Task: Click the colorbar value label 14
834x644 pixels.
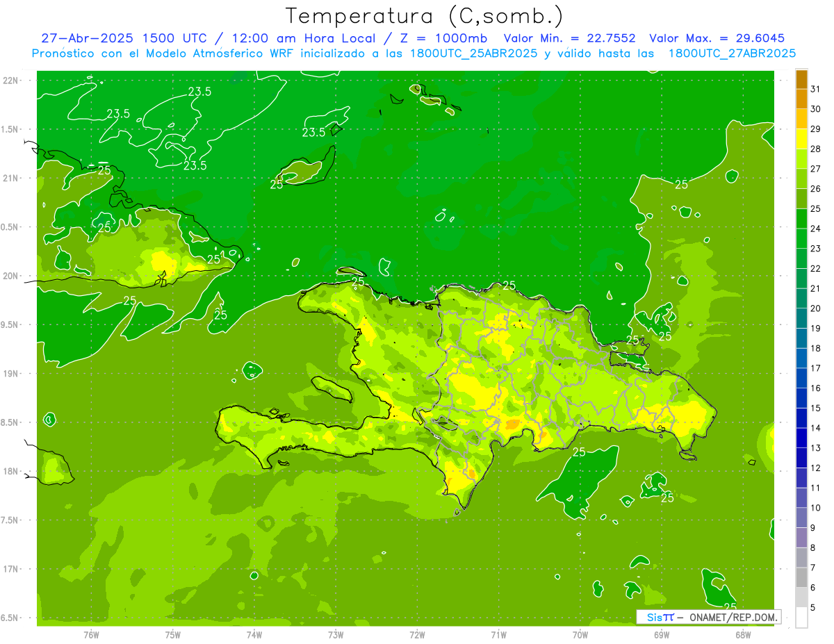Action: pos(816,428)
